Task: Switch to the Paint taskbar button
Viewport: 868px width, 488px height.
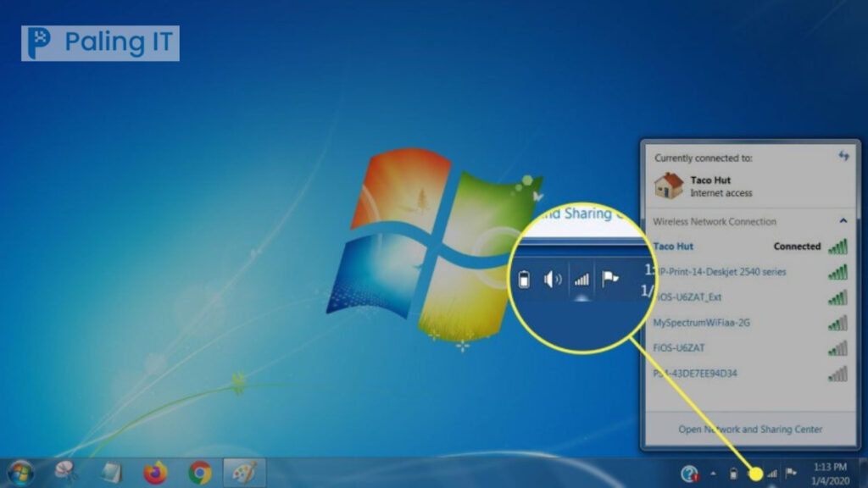Action: (x=244, y=473)
